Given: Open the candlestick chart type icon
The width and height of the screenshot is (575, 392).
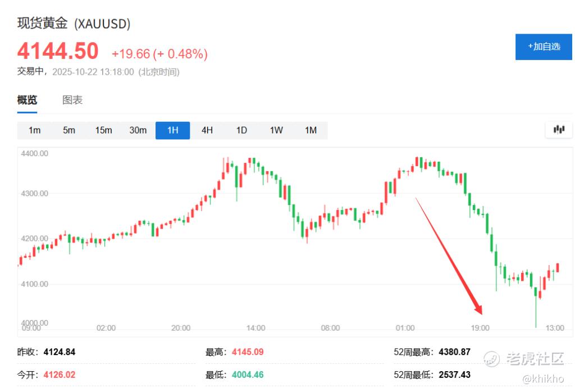Looking at the screenshot, I should [559, 129].
